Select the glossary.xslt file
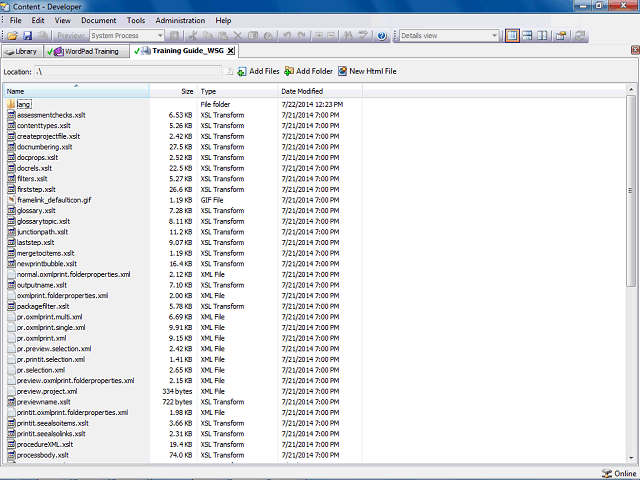Image resolution: width=640 pixels, height=480 pixels. pyautogui.click(x=36, y=211)
